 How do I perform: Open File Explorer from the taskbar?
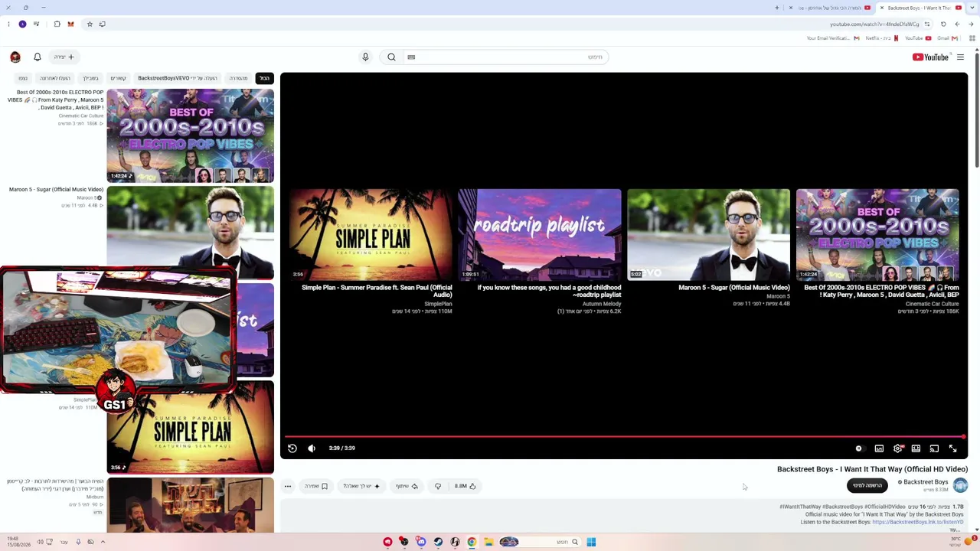(488, 542)
